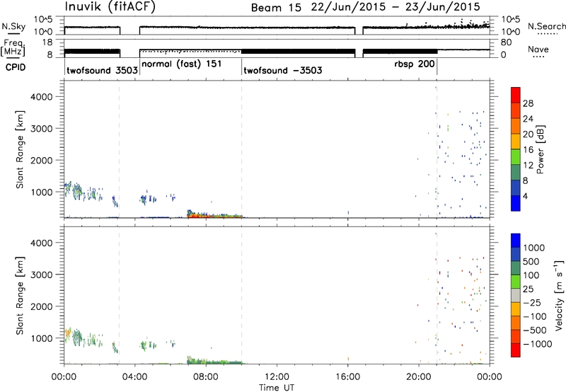Click the echo cluster near 1000 km at 00:30 in power panel
The height and width of the screenshot is (392, 566).
(76, 189)
